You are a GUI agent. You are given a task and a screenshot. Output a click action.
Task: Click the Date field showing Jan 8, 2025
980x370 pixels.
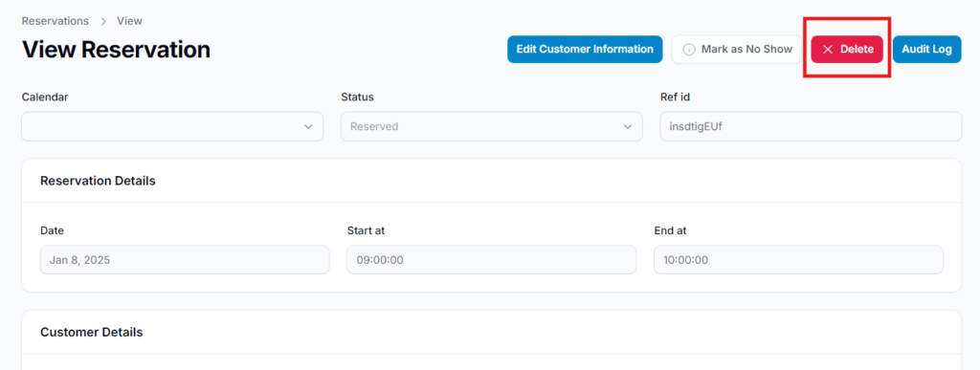pyautogui.click(x=185, y=259)
